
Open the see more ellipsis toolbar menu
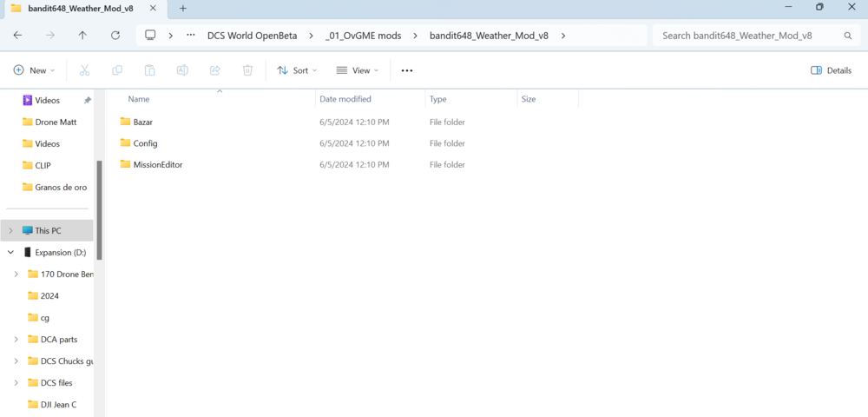[x=407, y=70]
